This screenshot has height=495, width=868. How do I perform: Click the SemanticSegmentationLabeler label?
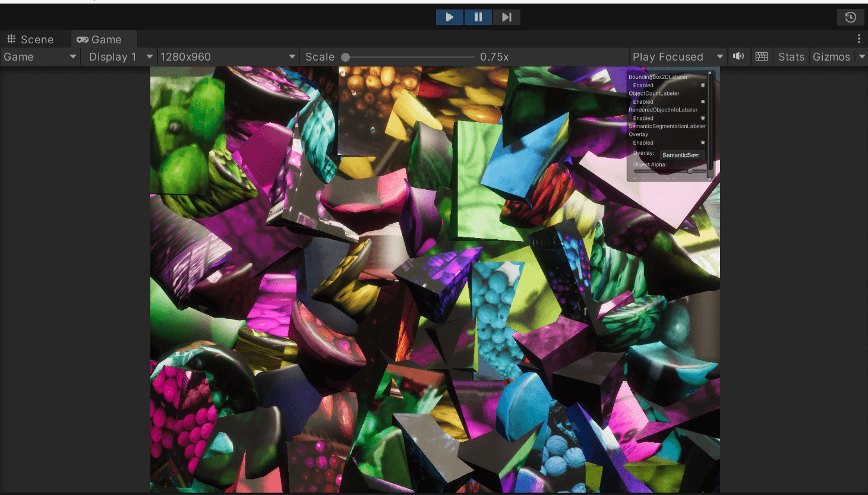(x=667, y=126)
